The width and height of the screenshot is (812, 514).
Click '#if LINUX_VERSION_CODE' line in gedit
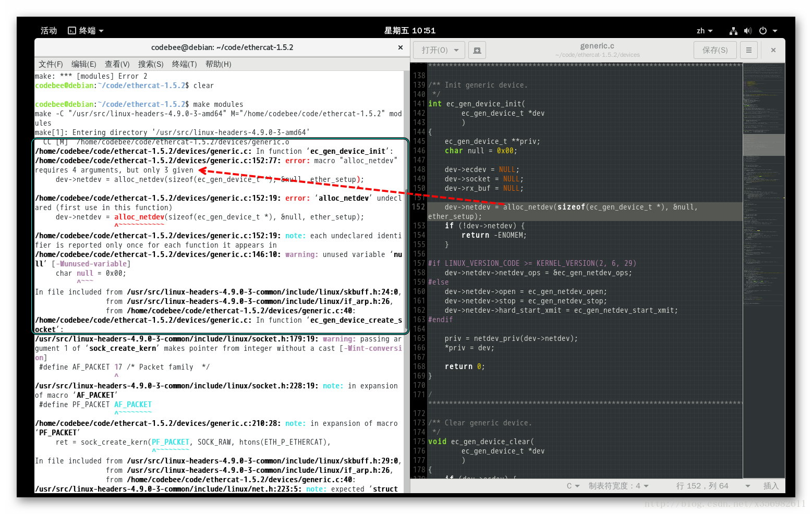pos(532,263)
